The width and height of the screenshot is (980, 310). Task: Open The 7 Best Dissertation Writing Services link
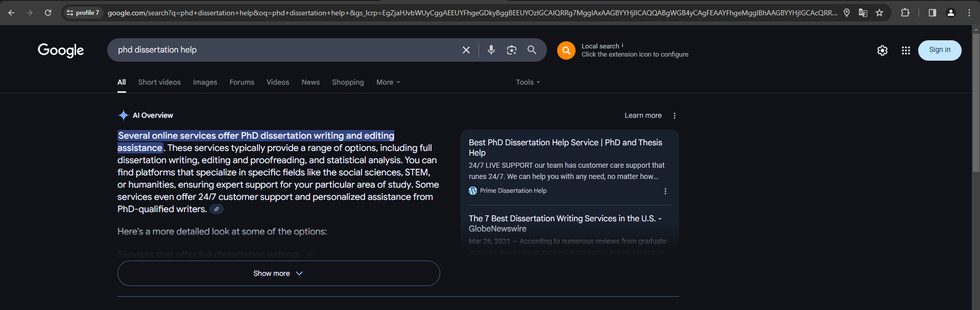(565, 223)
